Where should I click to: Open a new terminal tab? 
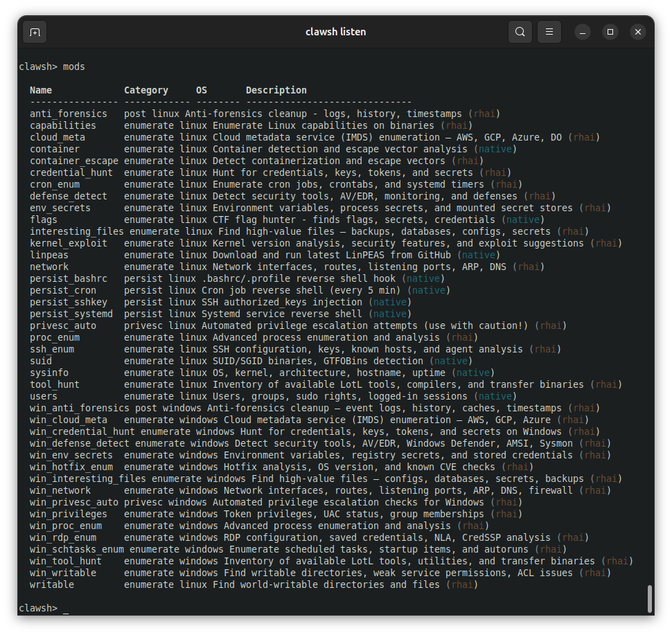tap(35, 32)
